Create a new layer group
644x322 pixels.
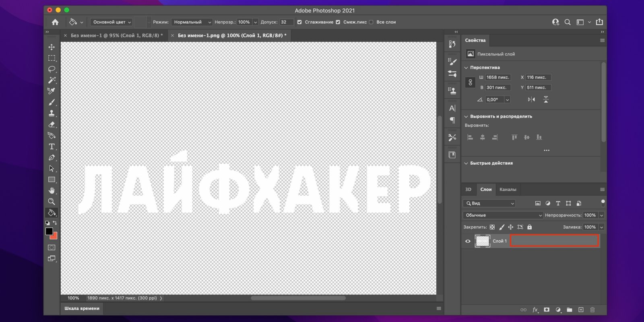pyautogui.click(x=570, y=310)
